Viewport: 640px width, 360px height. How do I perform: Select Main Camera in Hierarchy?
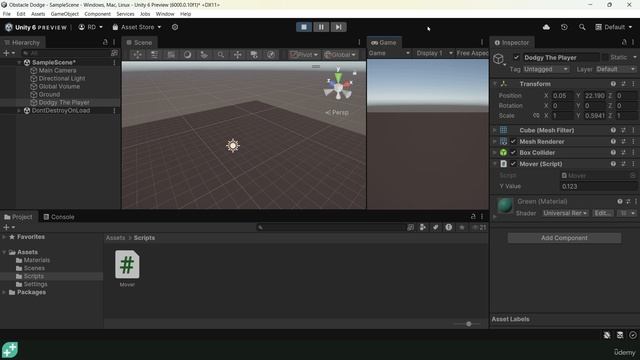coord(57,71)
